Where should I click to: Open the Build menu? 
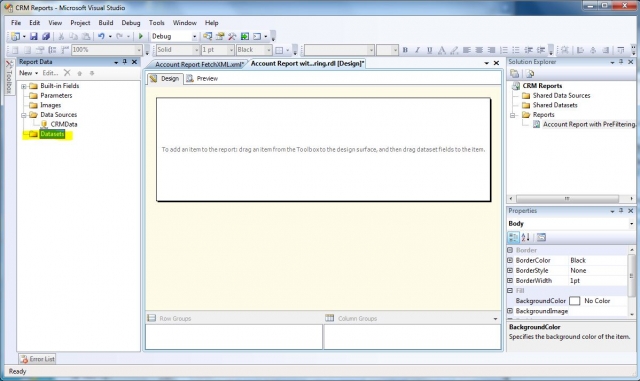(106, 23)
